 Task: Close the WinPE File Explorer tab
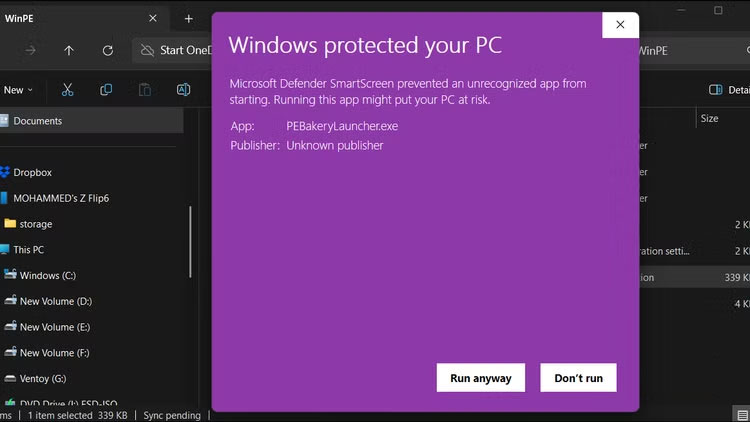(153, 18)
